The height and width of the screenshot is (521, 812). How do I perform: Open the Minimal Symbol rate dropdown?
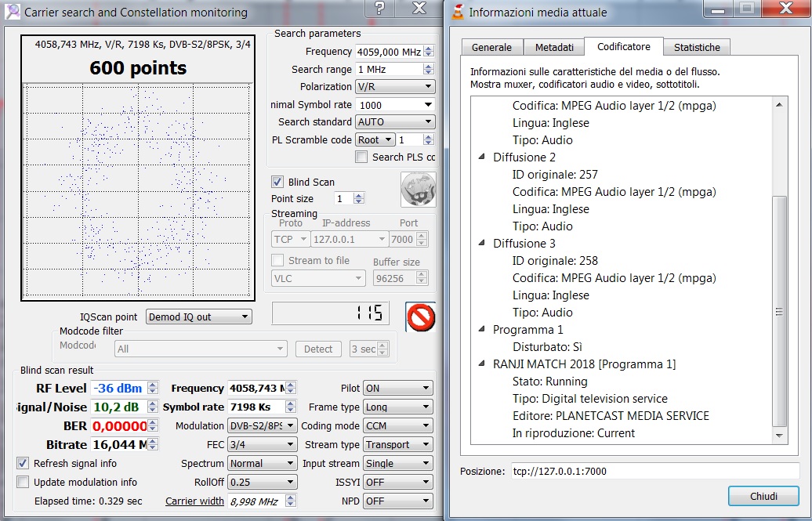click(x=395, y=105)
